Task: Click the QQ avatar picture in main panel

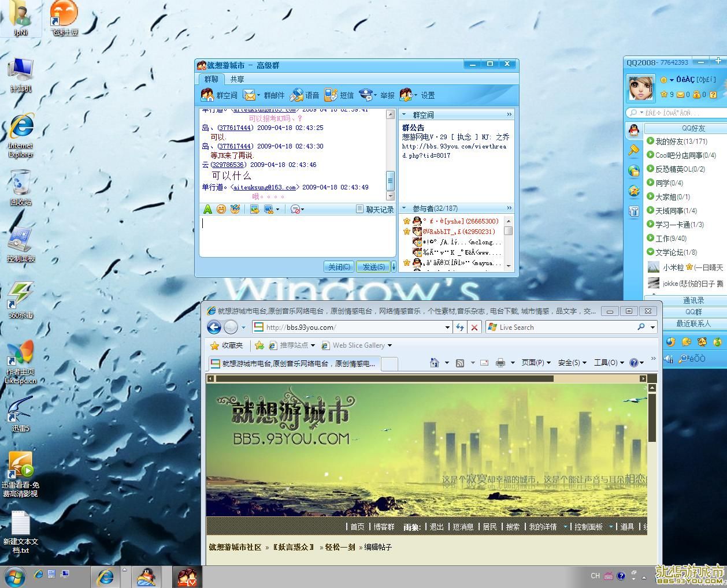Action: (x=641, y=88)
